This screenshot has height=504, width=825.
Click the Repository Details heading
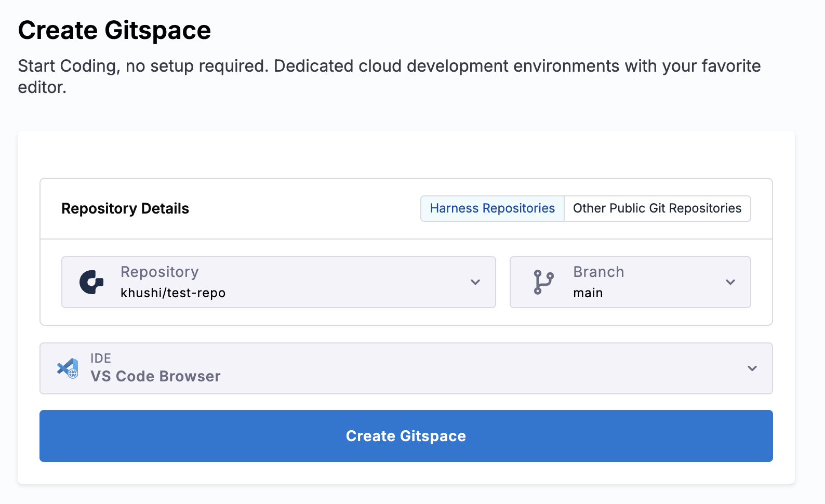125,208
